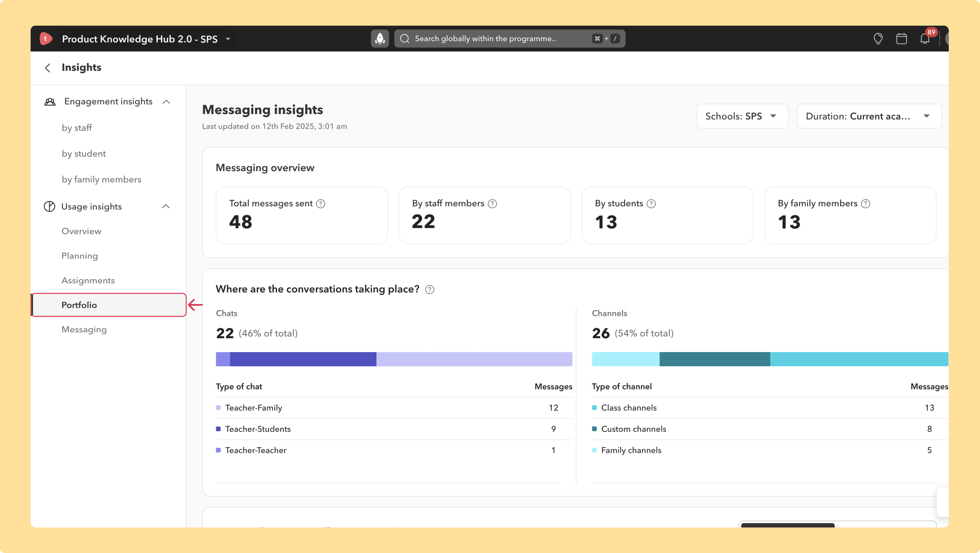The height and width of the screenshot is (553, 980).
Task: Open the programme switcher dropdown arrow
Action: [x=228, y=39]
